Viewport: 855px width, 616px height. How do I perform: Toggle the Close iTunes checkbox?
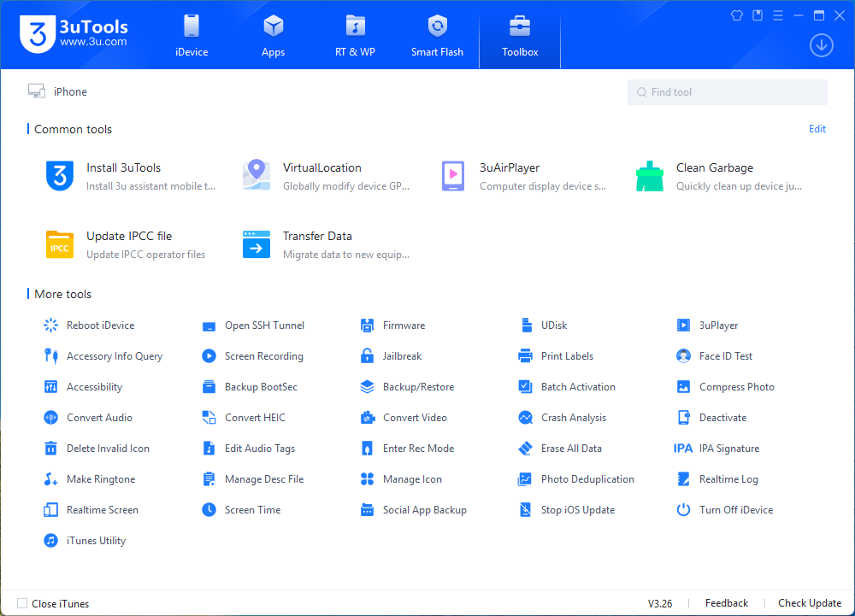click(22, 603)
